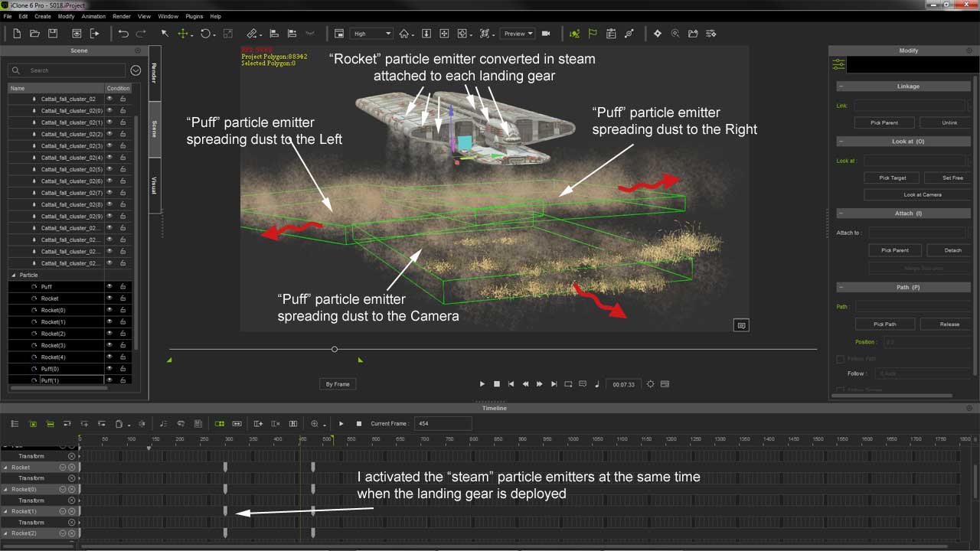Viewport: 980px width, 551px height.
Task: Play the animation from the playback bar
Action: point(482,384)
